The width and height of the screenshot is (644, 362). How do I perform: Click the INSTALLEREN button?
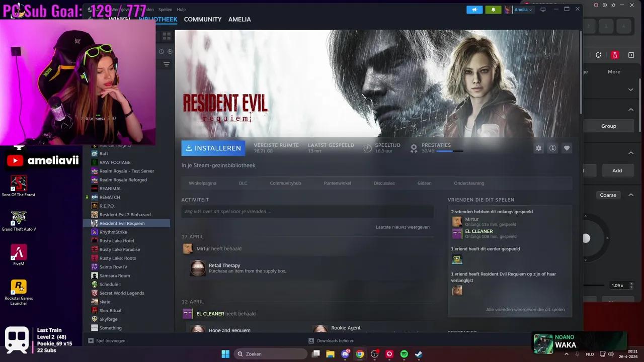213,148
